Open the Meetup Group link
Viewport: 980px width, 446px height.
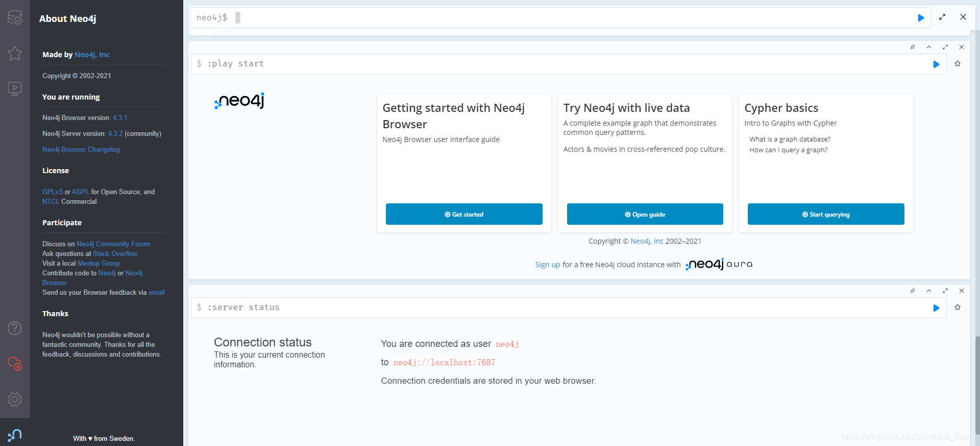point(99,264)
